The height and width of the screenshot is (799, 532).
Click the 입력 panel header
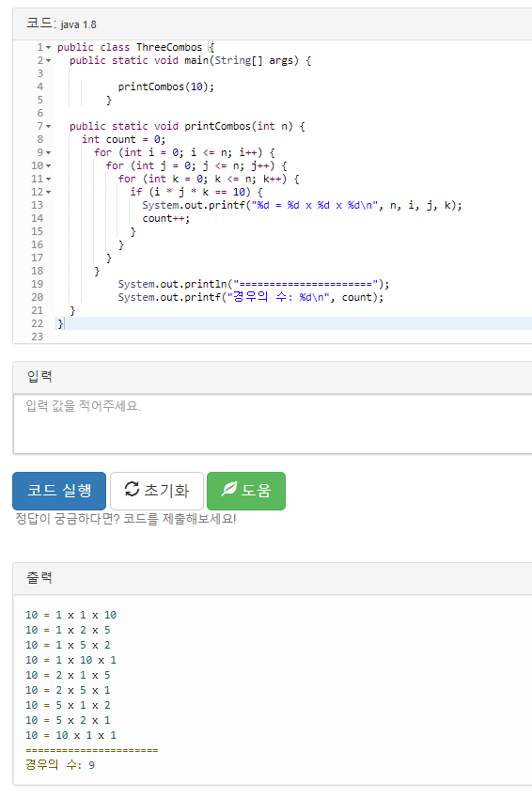pyautogui.click(x=273, y=377)
